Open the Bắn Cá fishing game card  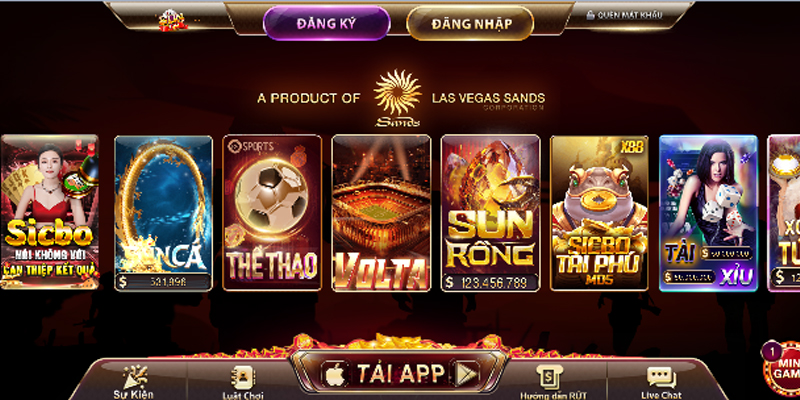[163, 213]
